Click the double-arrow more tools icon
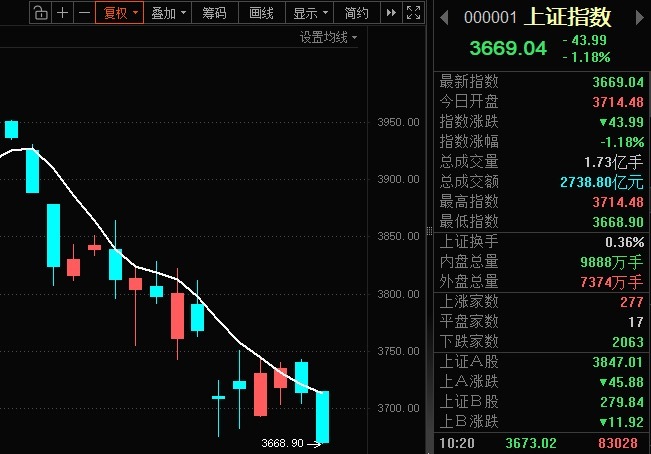651x454 pixels. pyautogui.click(x=391, y=13)
